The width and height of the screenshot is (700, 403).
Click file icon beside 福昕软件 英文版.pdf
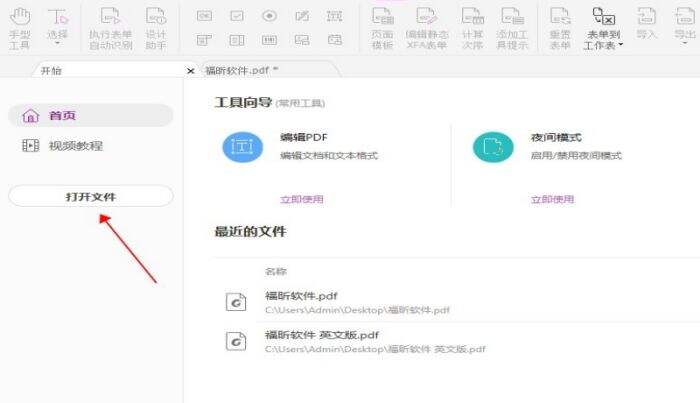(x=236, y=341)
